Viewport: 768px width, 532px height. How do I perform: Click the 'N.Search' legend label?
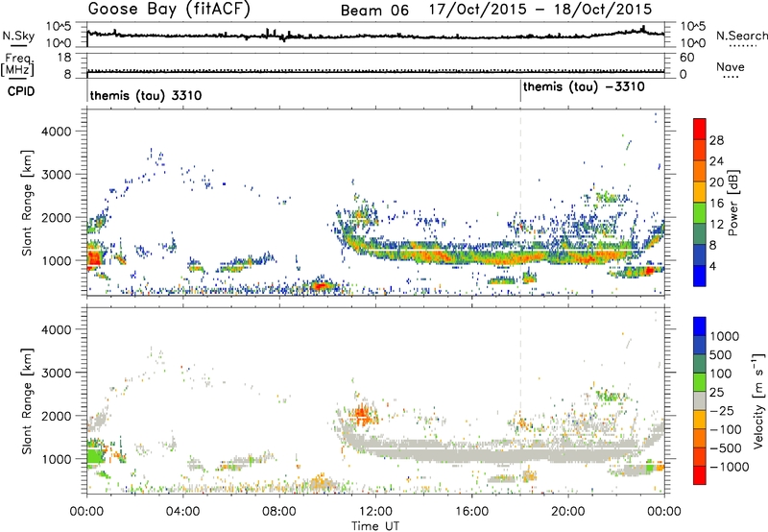(741, 36)
